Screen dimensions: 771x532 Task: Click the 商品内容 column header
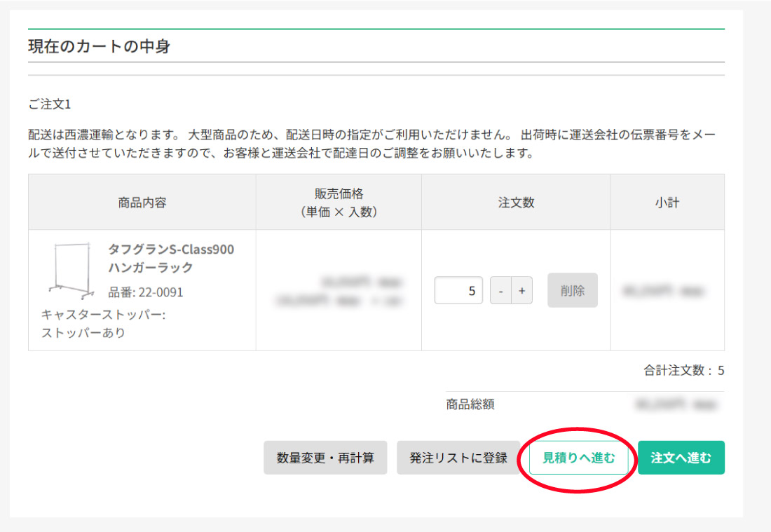click(142, 203)
